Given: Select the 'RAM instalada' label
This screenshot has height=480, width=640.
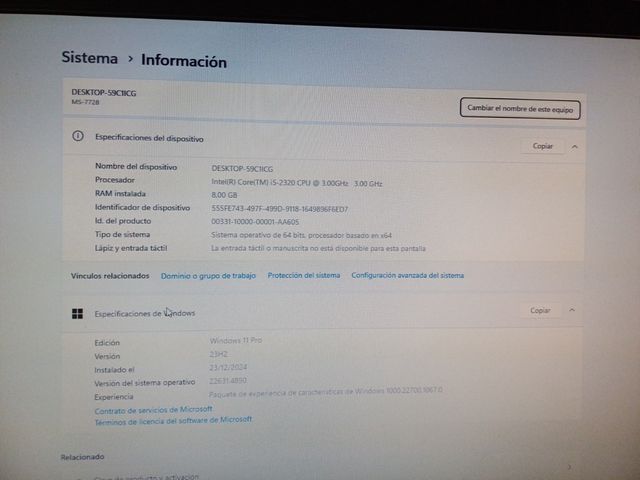Looking at the screenshot, I should tap(120, 193).
